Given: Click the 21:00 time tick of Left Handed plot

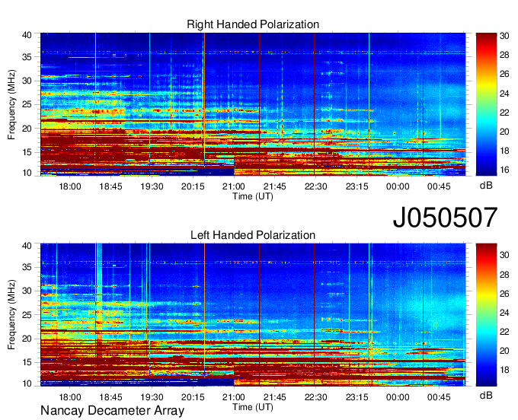Looking at the screenshot, I should pos(234,398).
